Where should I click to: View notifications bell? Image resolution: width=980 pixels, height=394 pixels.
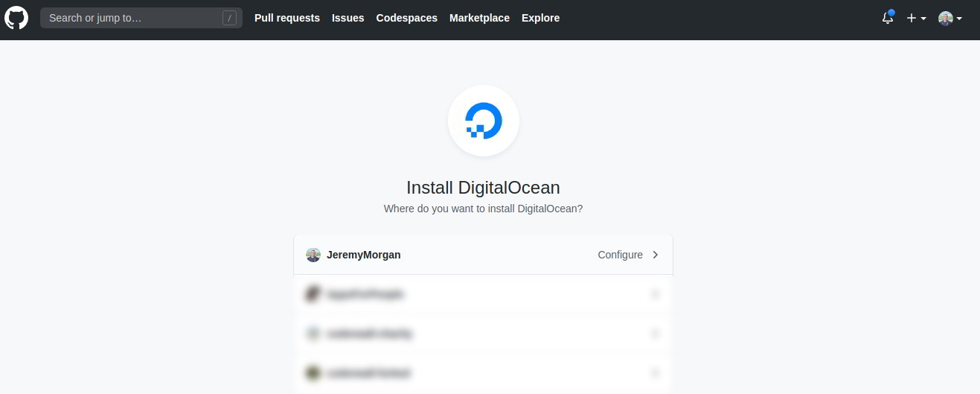pos(888,18)
